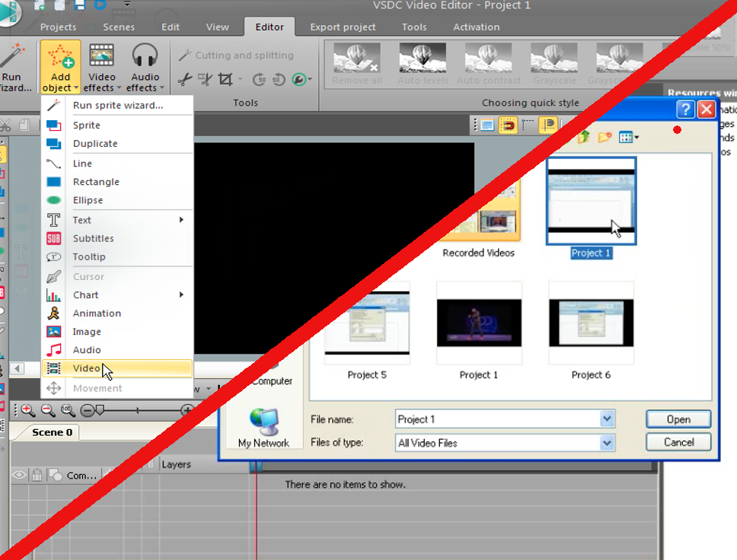
Task: Open the crop tool on the toolbar
Action: point(225,78)
